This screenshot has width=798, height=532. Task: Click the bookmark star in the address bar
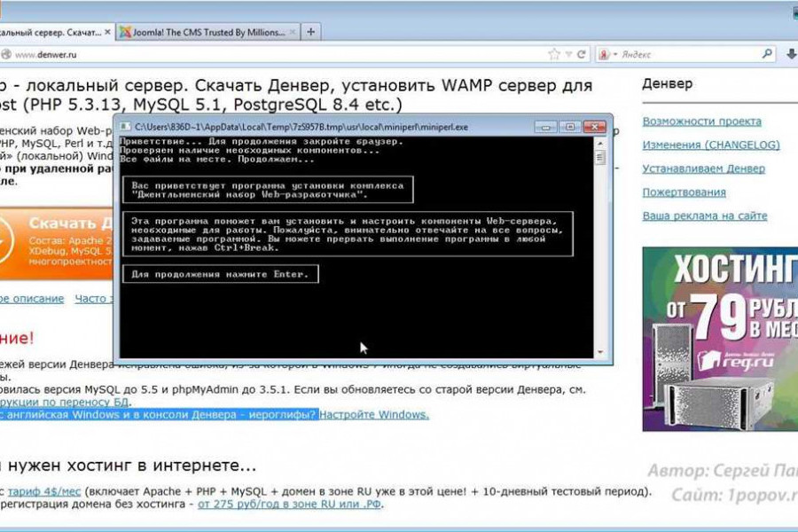click(555, 54)
